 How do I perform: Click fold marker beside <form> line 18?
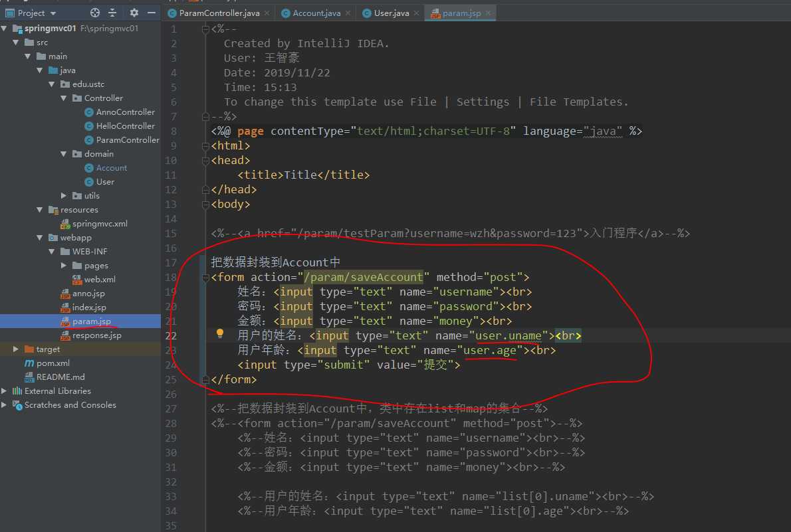[x=205, y=278]
